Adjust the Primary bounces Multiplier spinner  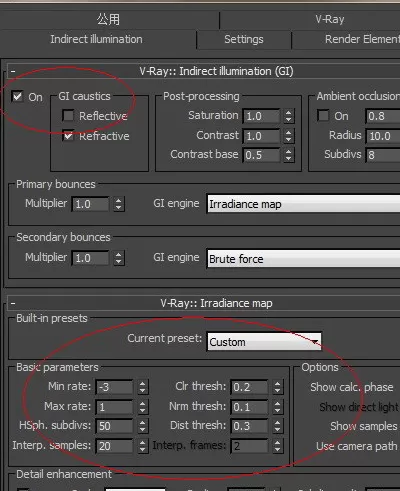click(119, 204)
